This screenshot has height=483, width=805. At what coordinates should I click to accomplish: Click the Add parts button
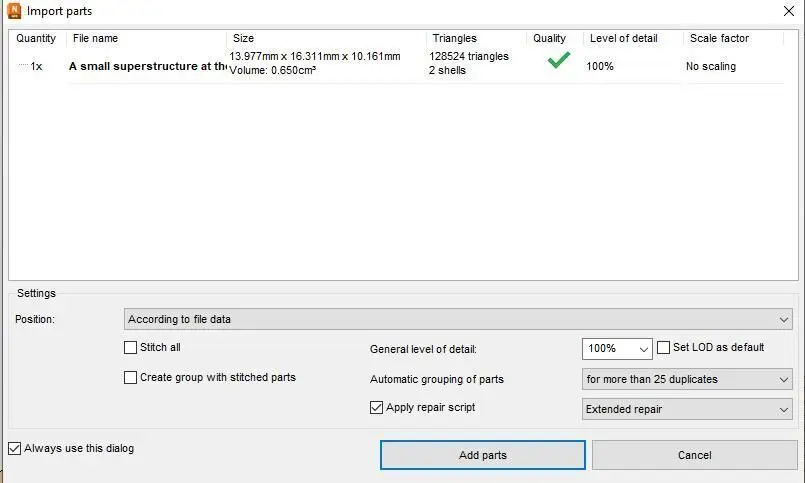click(482, 455)
